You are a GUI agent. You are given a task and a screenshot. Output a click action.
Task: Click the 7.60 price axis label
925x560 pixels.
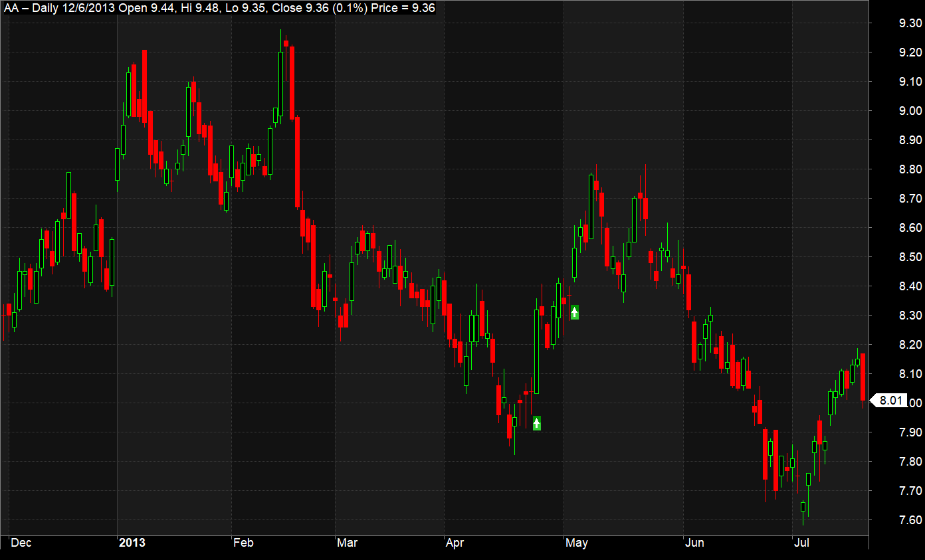911,520
